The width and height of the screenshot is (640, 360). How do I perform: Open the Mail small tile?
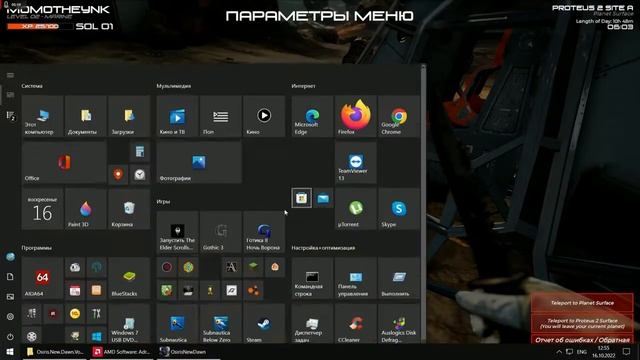point(323,198)
